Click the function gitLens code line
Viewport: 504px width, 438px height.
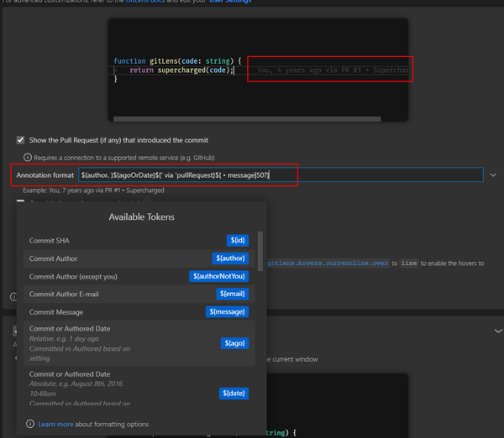pyautogui.click(x=177, y=61)
